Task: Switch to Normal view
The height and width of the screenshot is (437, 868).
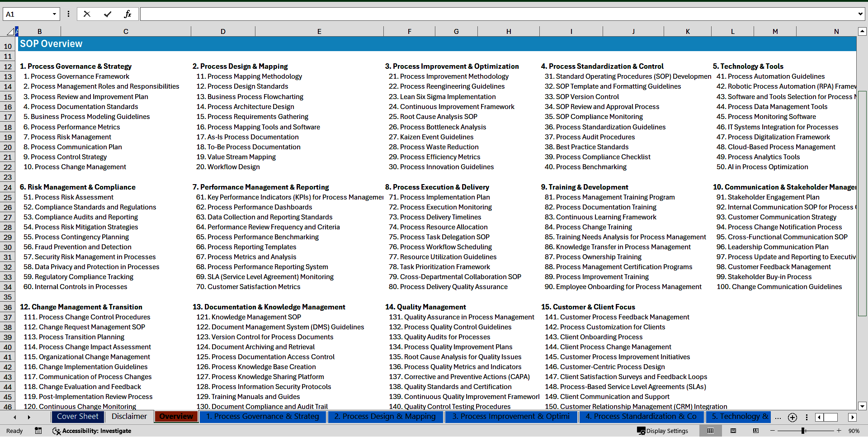Action: (x=711, y=431)
